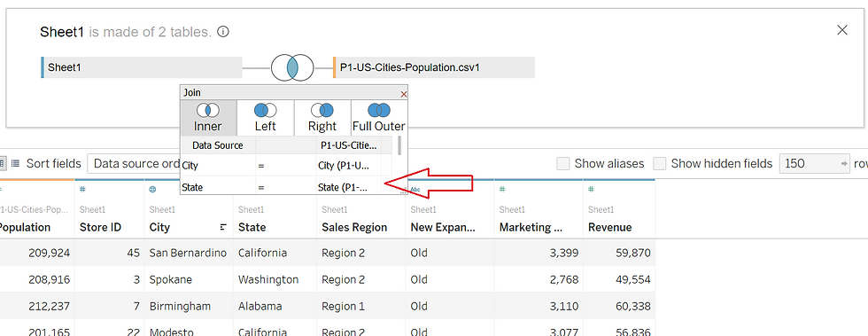
Task: Click the list view icon beside Sort fields
Action: click(16, 163)
